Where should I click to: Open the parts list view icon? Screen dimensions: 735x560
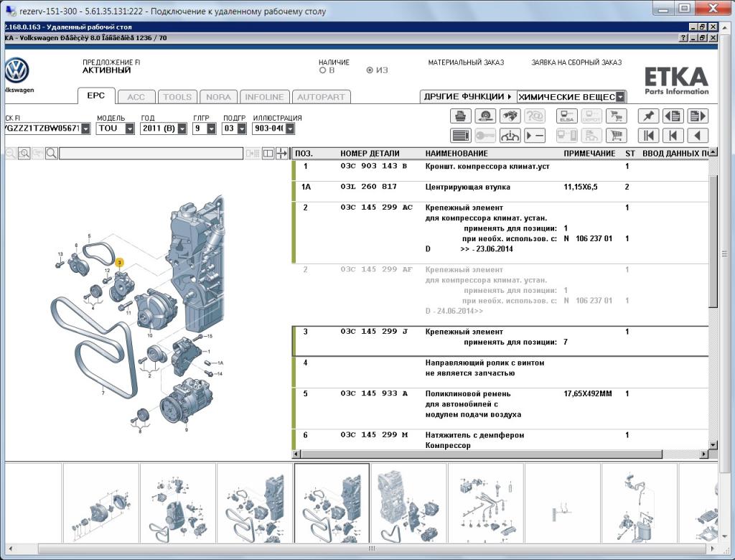[x=460, y=136]
